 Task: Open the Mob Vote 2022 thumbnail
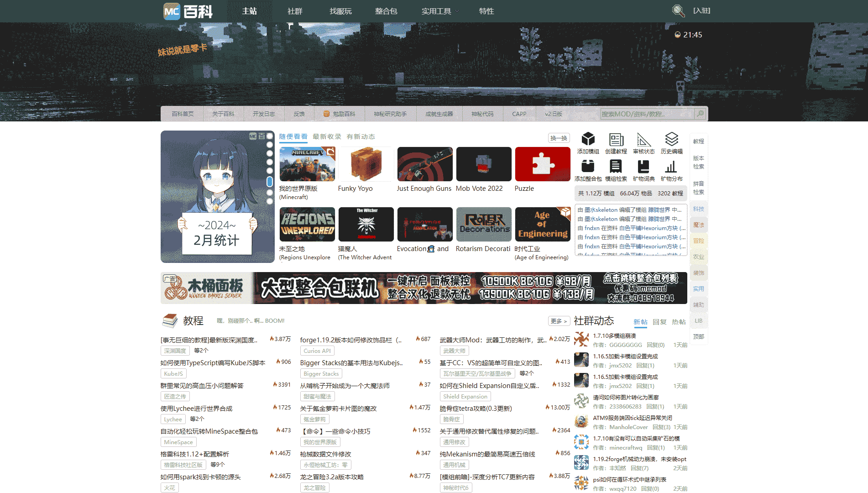[484, 164]
